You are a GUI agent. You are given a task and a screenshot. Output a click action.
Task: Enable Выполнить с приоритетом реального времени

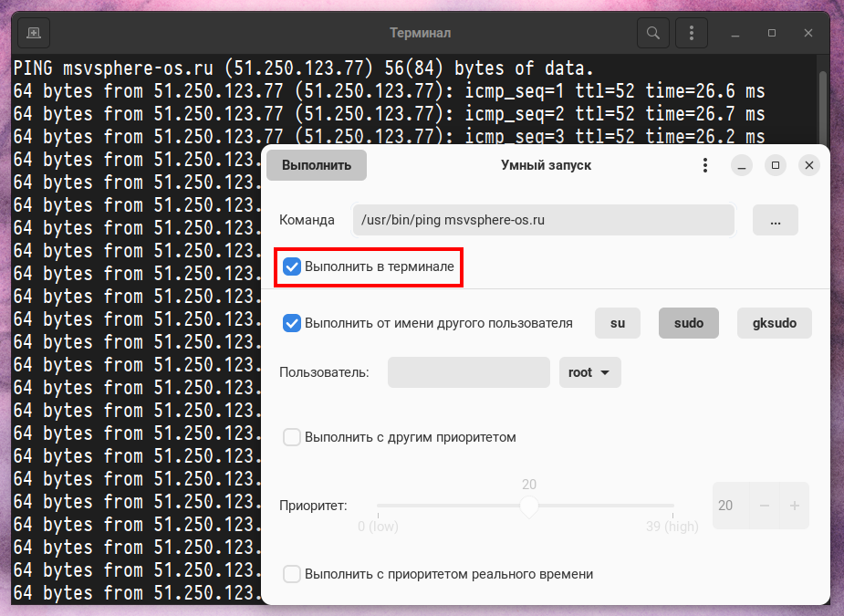pyautogui.click(x=292, y=574)
